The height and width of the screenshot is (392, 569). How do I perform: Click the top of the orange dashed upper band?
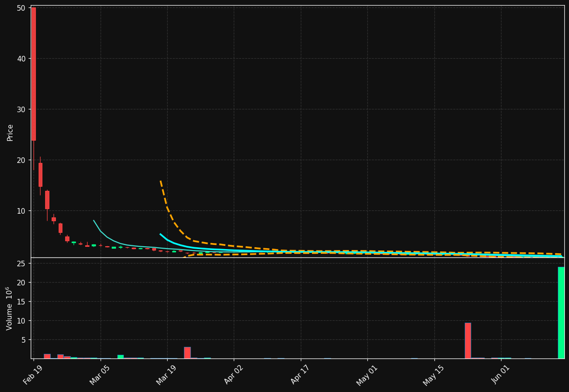point(160,181)
